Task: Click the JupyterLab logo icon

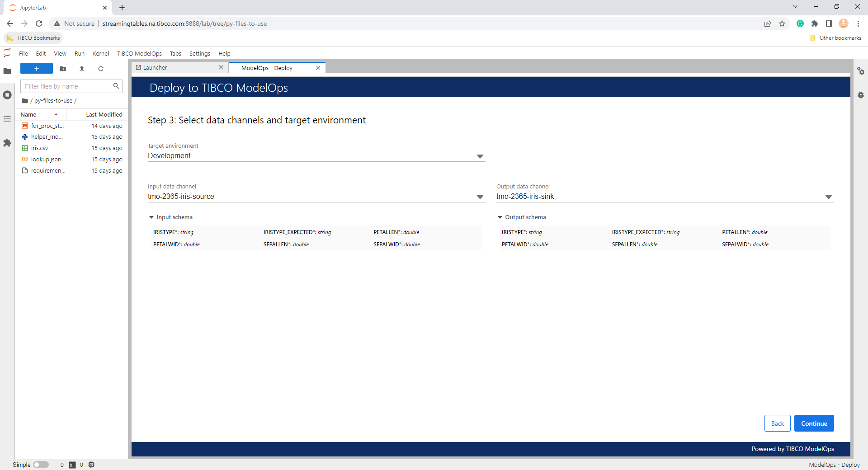Action: click(x=7, y=53)
